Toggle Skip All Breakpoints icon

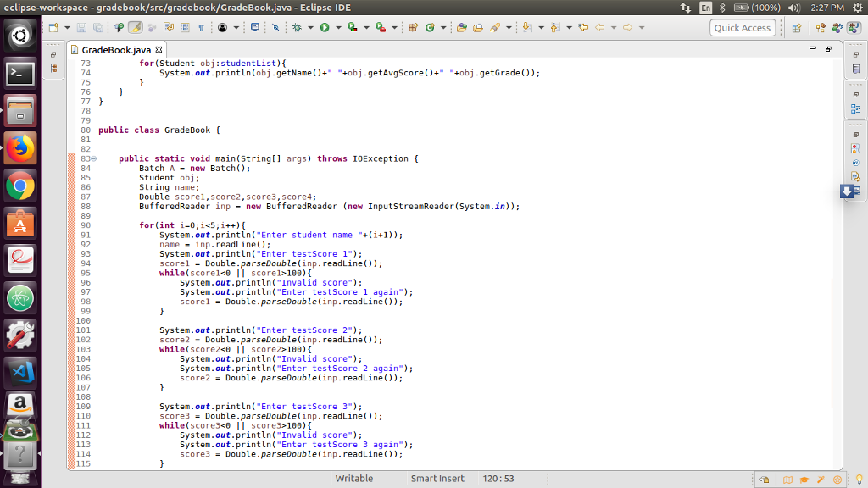[275, 28]
